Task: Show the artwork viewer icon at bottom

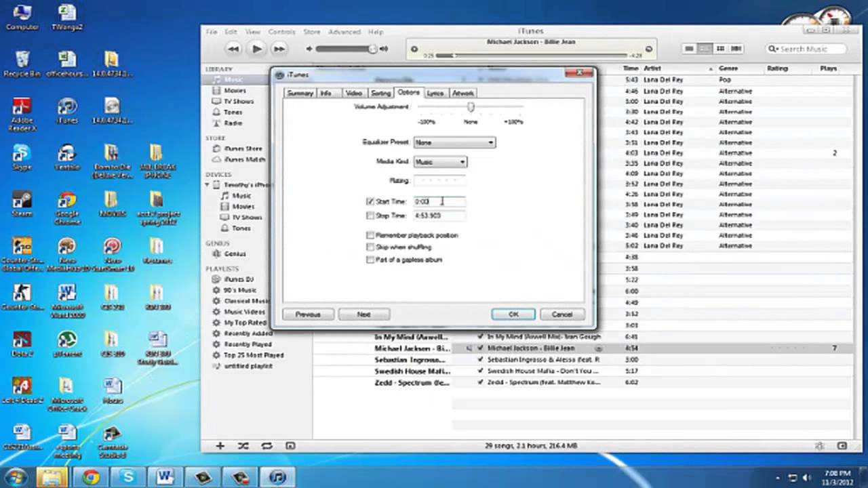Action: click(x=290, y=446)
